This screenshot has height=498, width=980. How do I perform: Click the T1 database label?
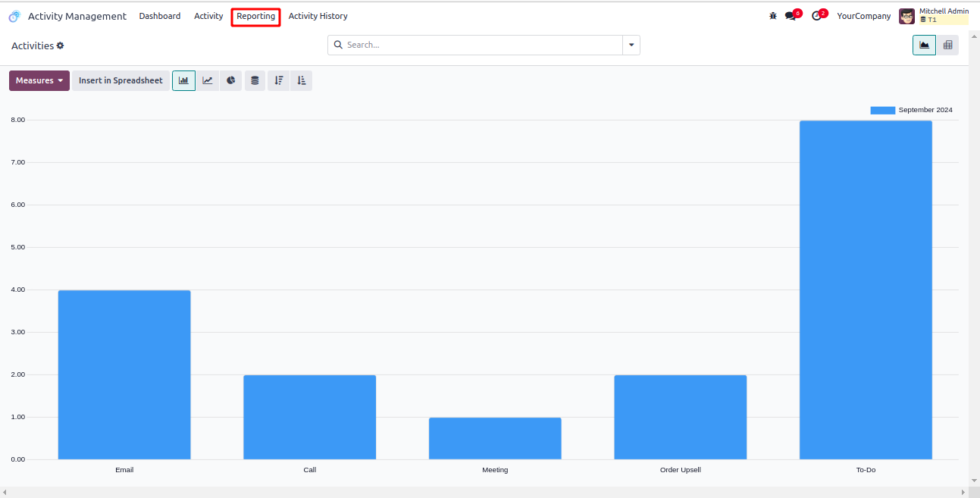(x=932, y=20)
